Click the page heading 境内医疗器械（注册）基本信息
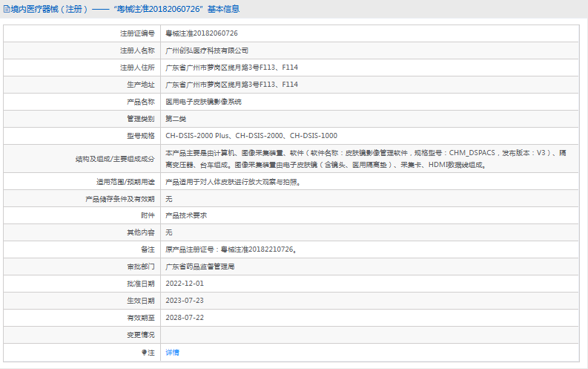 point(125,9)
